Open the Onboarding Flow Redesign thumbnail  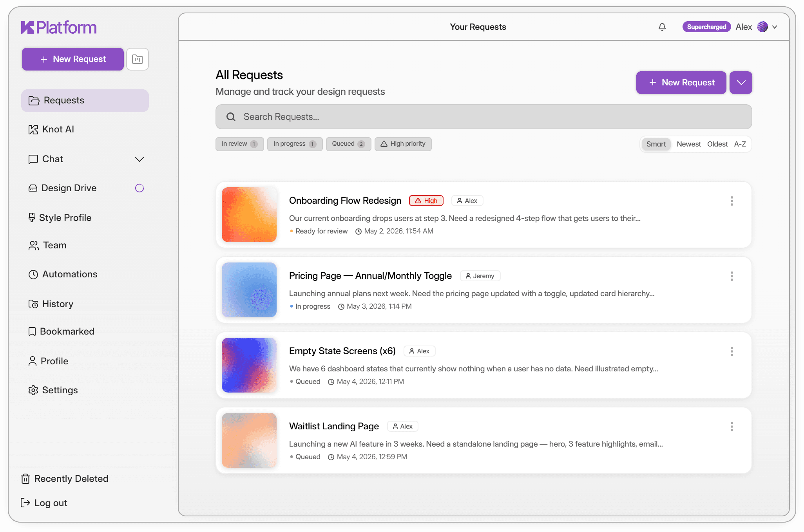(249, 215)
